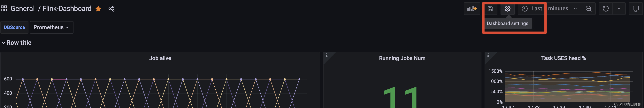Screen dimensions: 644x108
Task: Cycle view mode with monitor icon
Action: 635,9
